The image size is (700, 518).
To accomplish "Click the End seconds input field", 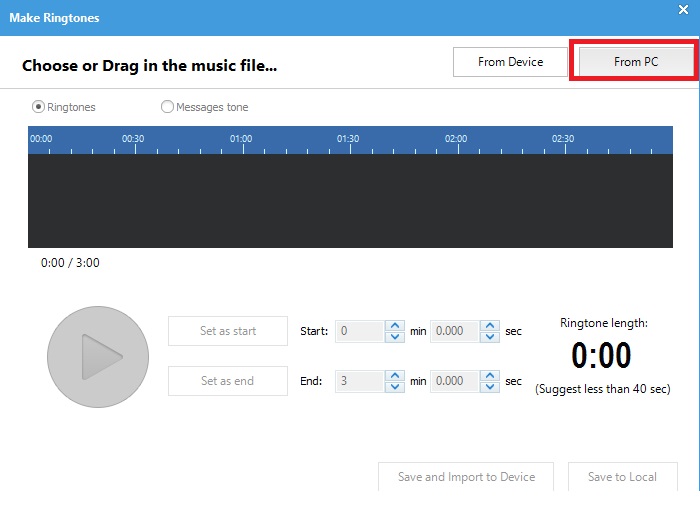I will 454,381.
